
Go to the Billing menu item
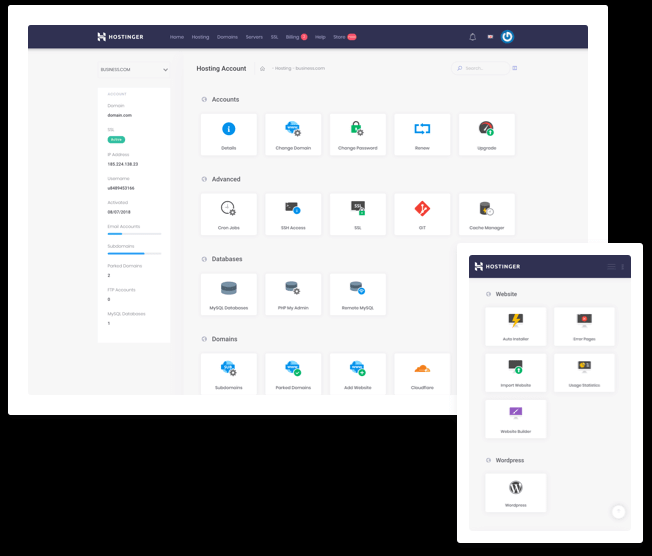pyautogui.click(x=293, y=37)
